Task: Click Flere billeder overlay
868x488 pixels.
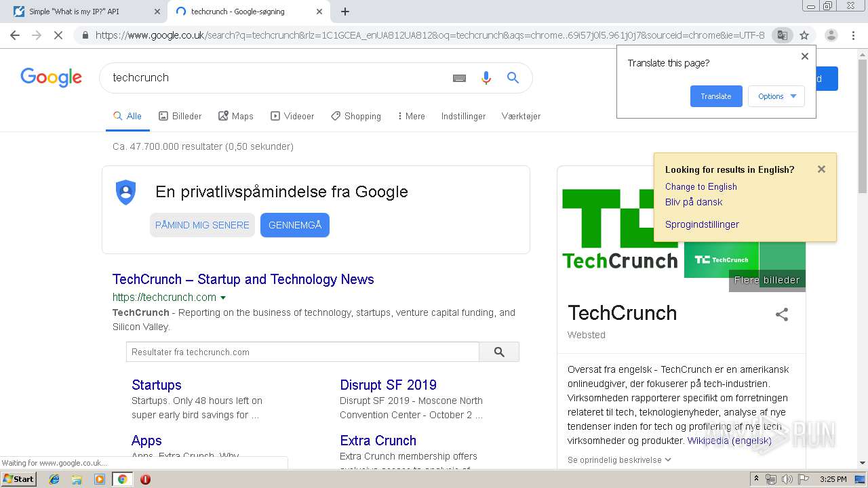Action: [x=767, y=280]
